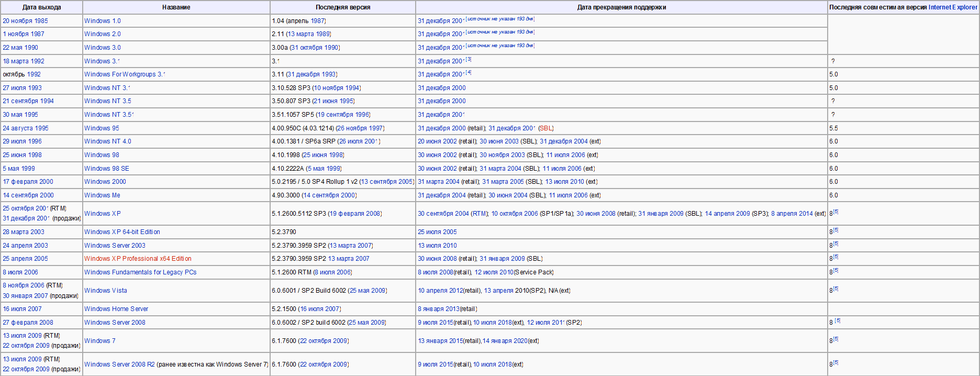Click the column header Название
This screenshot has height=376, width=980.
(x=176, y=7)
